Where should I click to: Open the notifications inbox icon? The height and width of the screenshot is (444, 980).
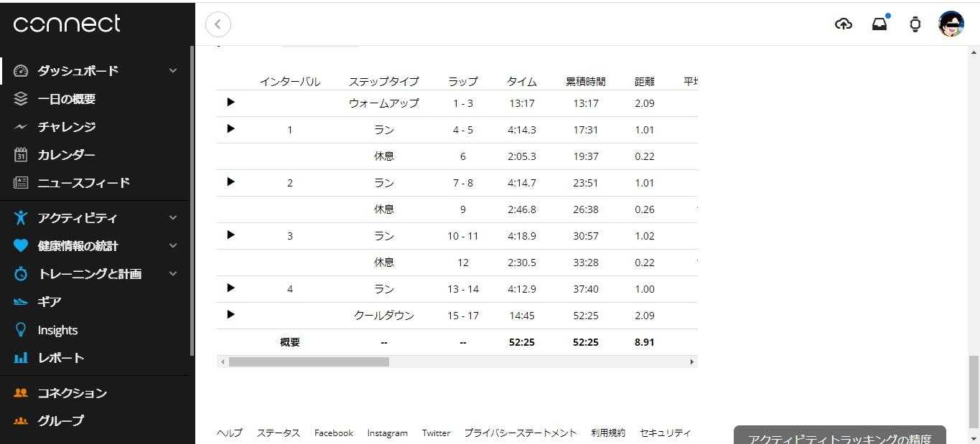pyautogui.click(x=879, y=24)
